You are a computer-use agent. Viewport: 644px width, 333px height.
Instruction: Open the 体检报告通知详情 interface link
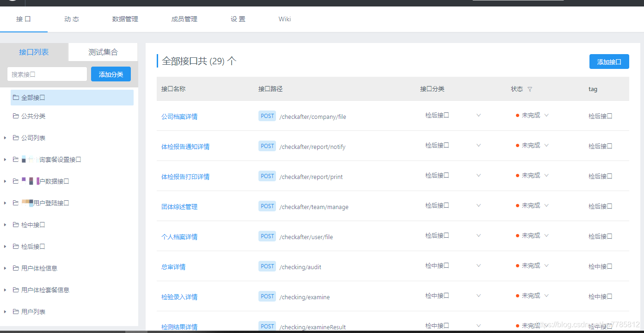click(x=185, y=147)
